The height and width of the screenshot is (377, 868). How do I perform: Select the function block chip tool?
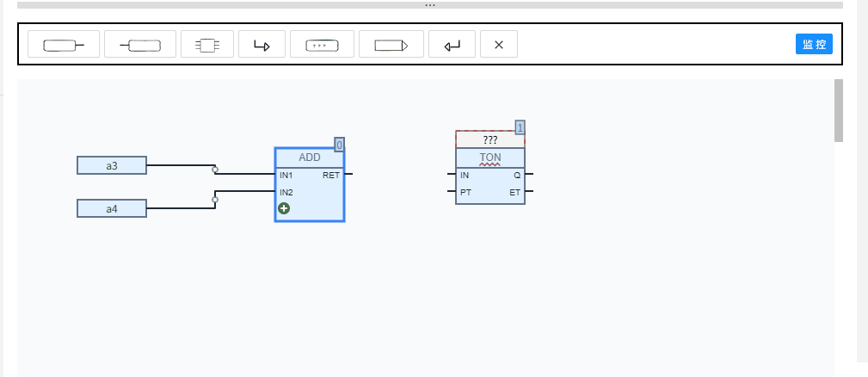pyautogui.click(x=207, y=44)
